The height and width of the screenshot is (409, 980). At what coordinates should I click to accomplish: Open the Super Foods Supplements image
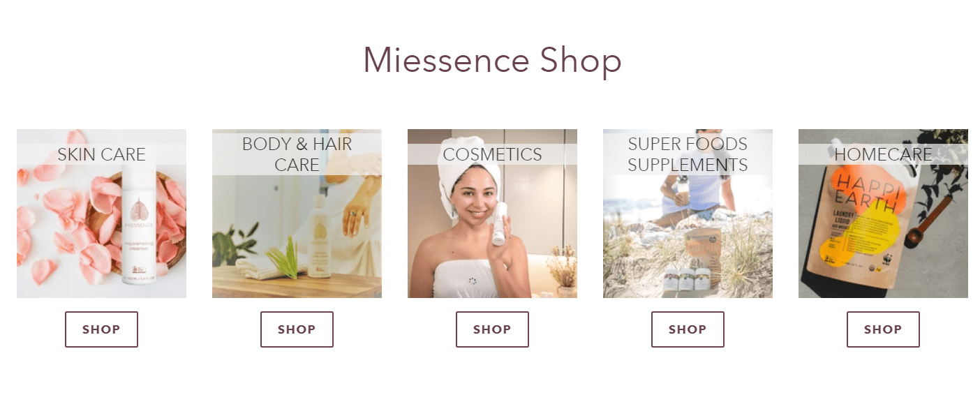(x=688, y=214)
